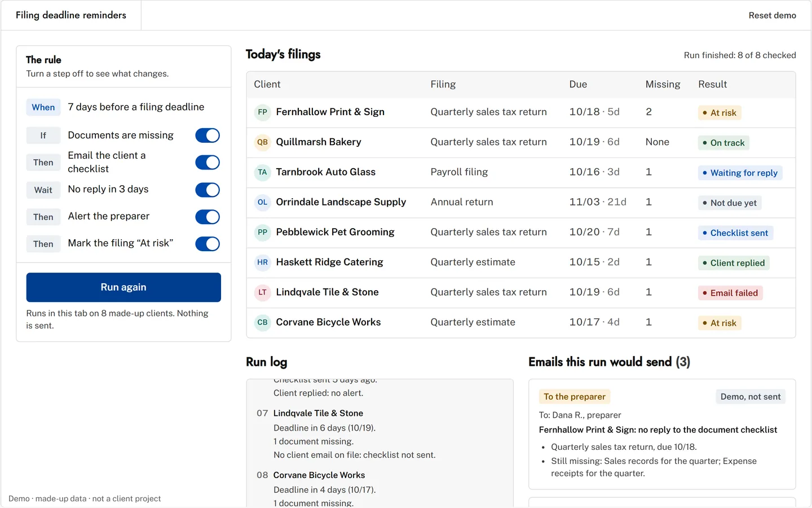This screenshot has width=812, height=508.
Task: Click the QB avatar for Quillmarsh Bakery
Action: click(262, 142)
